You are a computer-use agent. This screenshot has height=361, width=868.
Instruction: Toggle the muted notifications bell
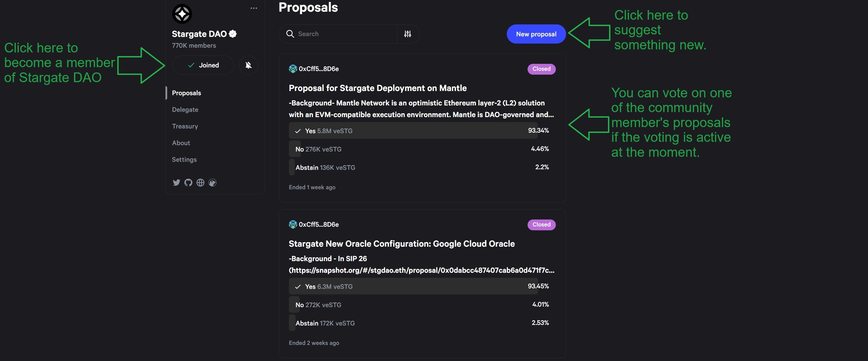point(248,65)
